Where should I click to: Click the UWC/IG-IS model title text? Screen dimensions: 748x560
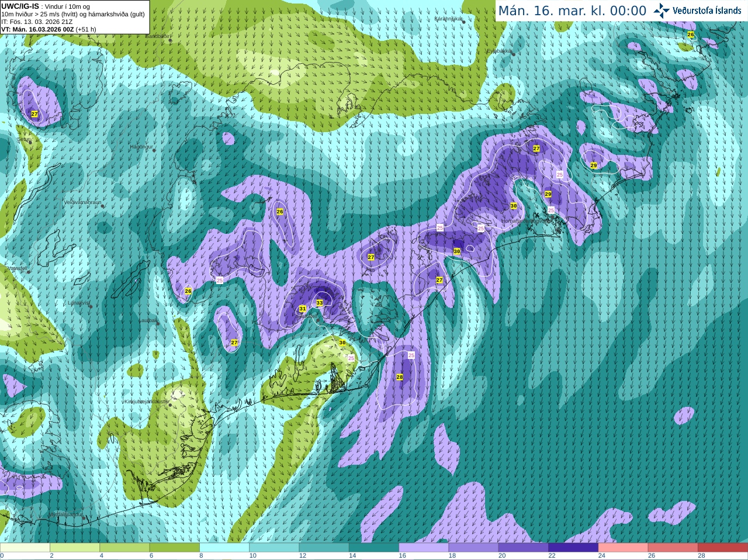tap(20, 6)
